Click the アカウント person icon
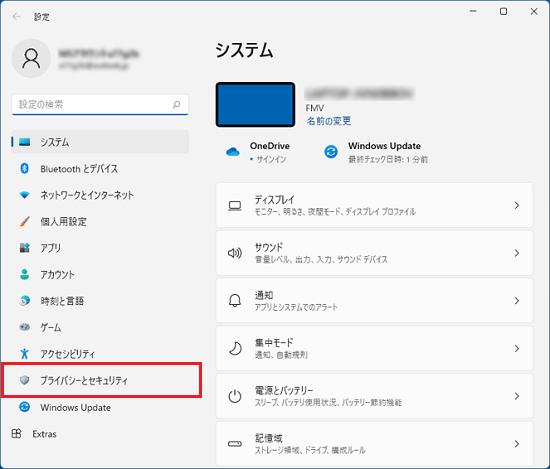The width and height of the screenshot is (550, 469). [25, 274]
